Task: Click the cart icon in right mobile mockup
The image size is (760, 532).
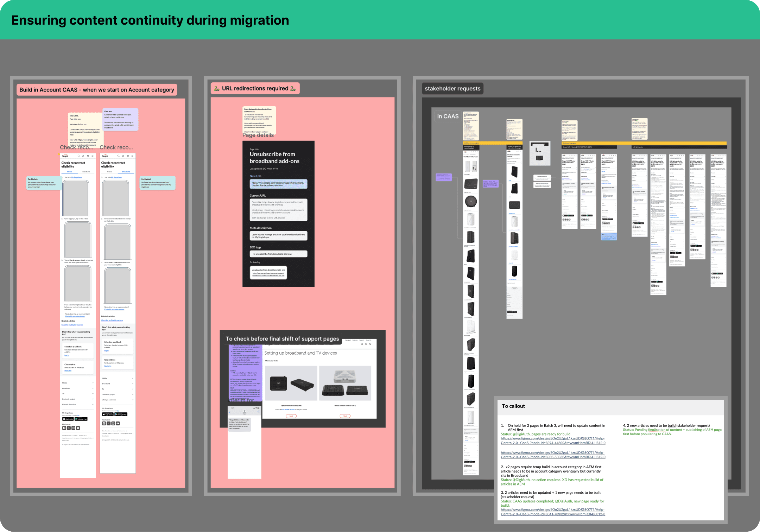Action: click(128, 156)
